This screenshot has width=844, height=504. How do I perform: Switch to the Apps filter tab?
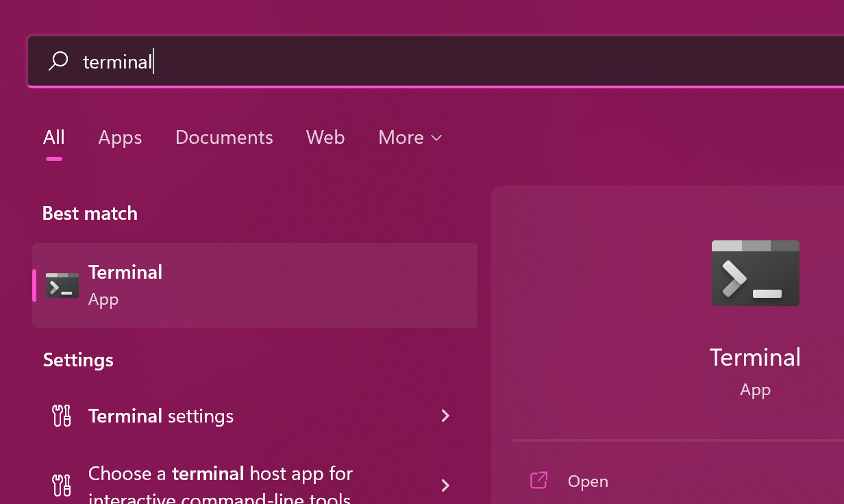[x=120, y=138]
